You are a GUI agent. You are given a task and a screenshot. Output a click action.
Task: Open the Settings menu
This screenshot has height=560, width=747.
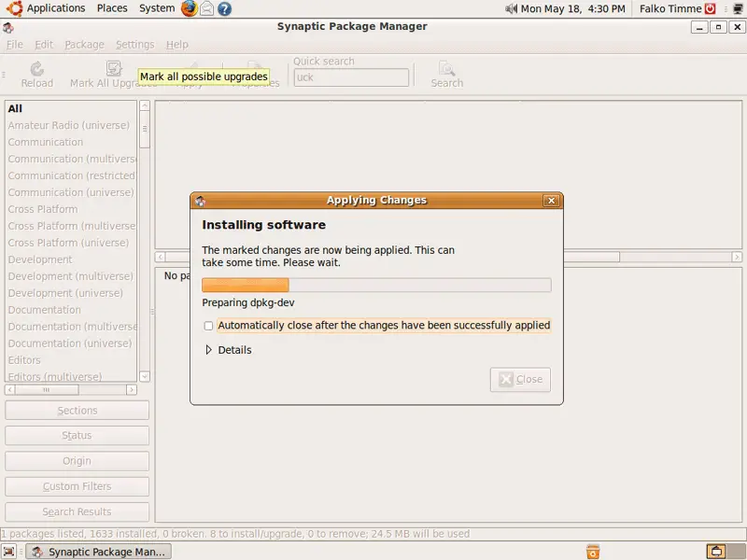[135, 45]
